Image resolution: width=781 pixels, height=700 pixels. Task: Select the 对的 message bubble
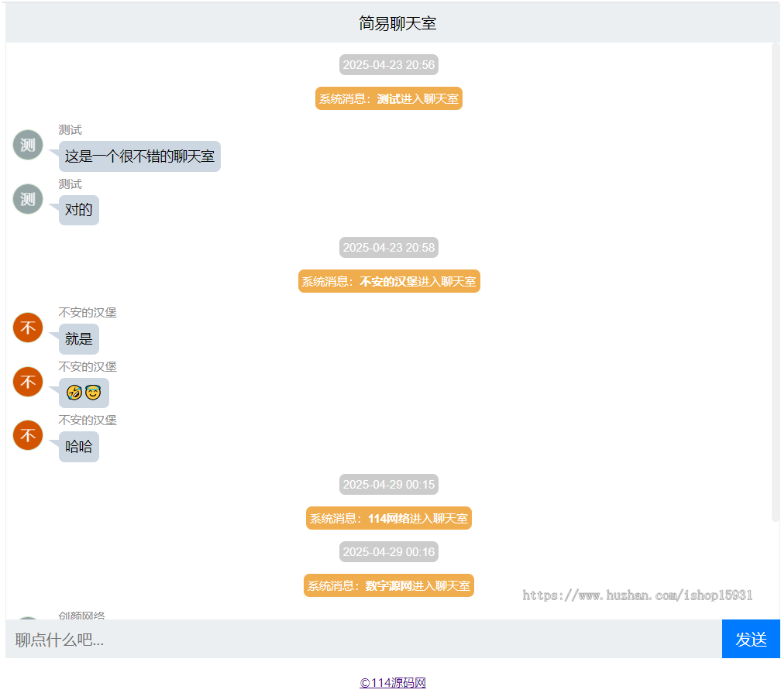(x=79, y=210)
